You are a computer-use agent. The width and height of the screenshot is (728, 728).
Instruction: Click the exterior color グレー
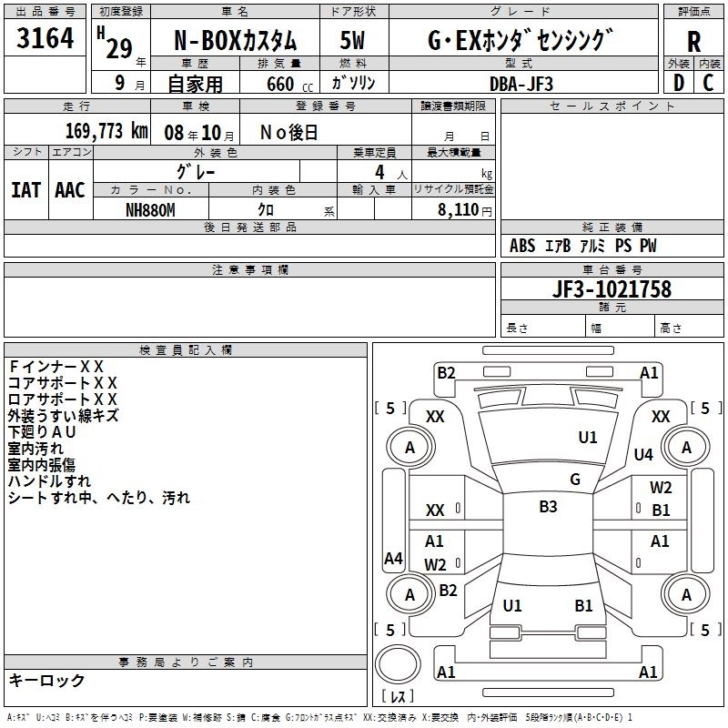point(196,172)
